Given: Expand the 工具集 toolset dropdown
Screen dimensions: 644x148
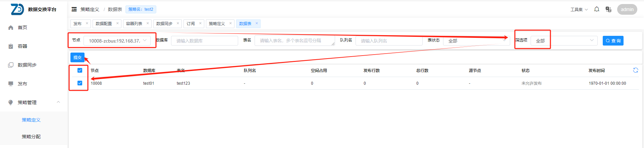Looking at the screenshot, I should point(579,9).
